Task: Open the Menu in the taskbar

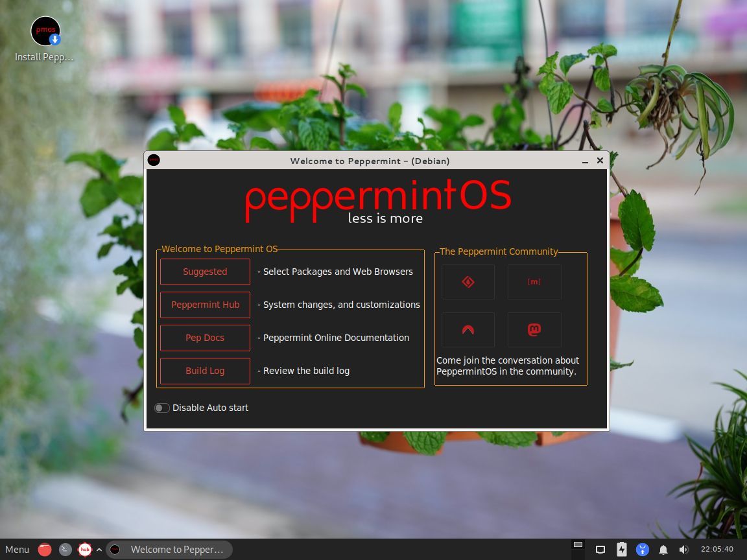Action: coord(16,549)
